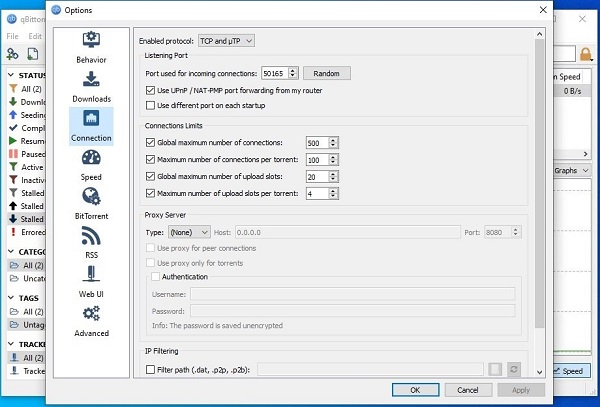Toggle UPnP / NAT-PMP port forwarding checkbox
The height and width of the screenshot is (407, 600).
(150, 91)
